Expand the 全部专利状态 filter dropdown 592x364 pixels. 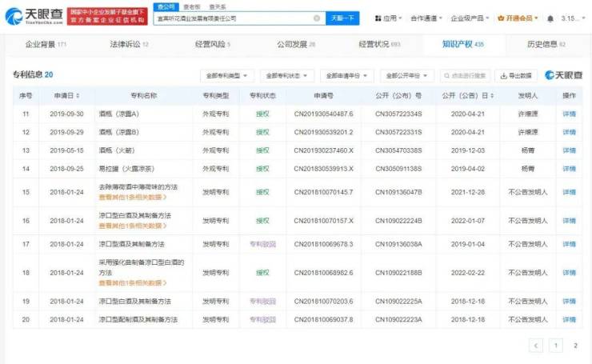click(x=286, y=76)
